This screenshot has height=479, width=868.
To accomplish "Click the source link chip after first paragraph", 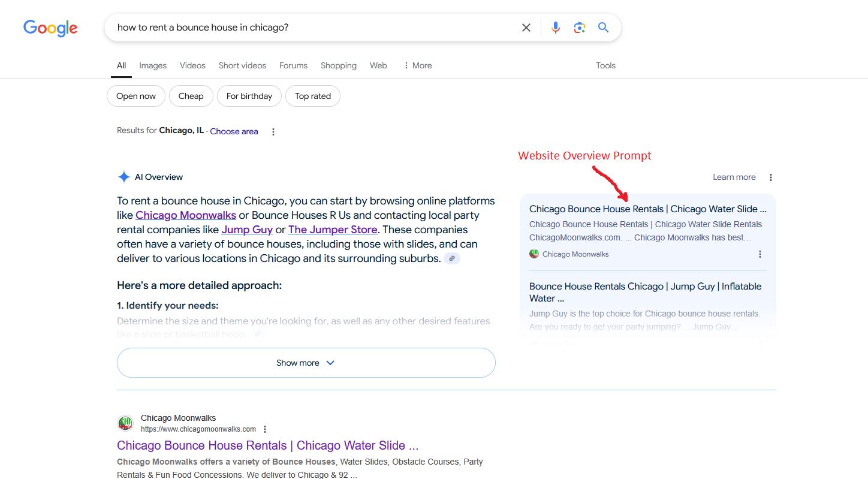I will 452,258.
